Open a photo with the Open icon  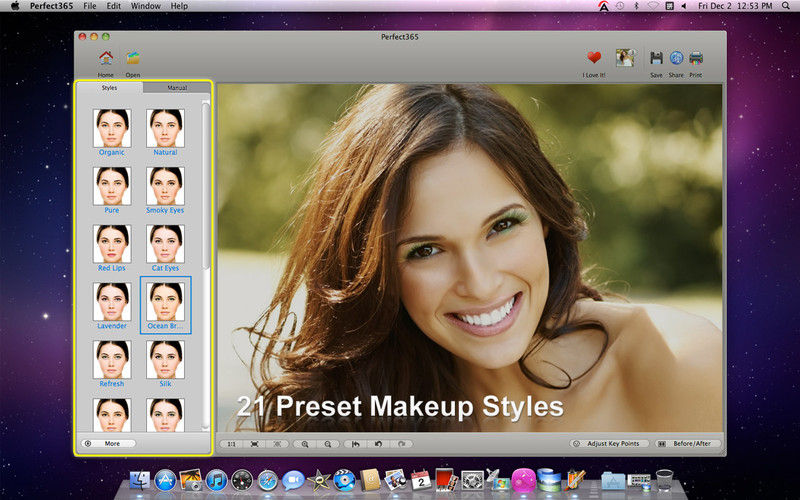click(x=133, y=59)
